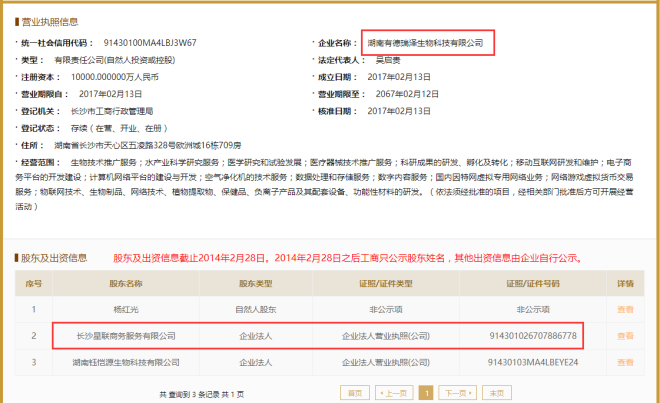Click 自然人股东 type in row 1
Screen dimensions: 660x403
click(255, 310)
